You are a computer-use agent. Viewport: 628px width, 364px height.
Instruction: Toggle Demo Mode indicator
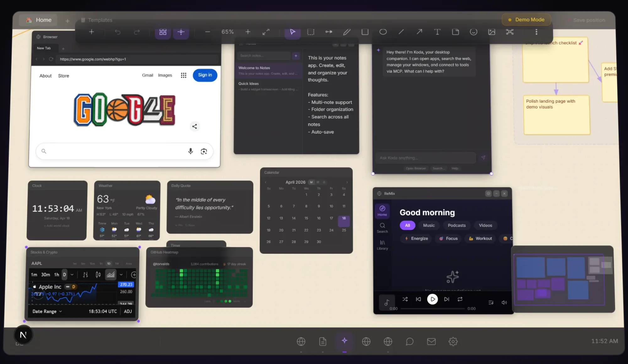click(526, 19)
